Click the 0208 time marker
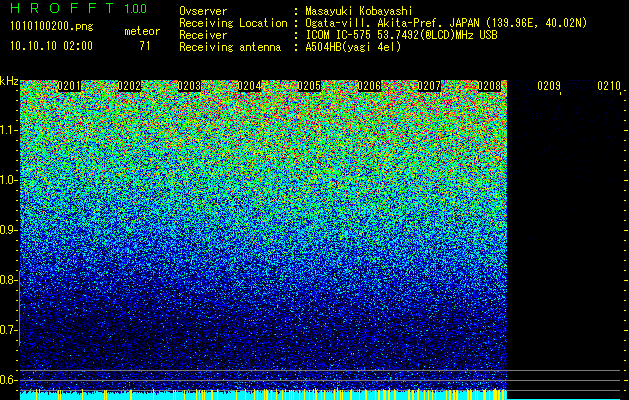 [x=489, y=86]
